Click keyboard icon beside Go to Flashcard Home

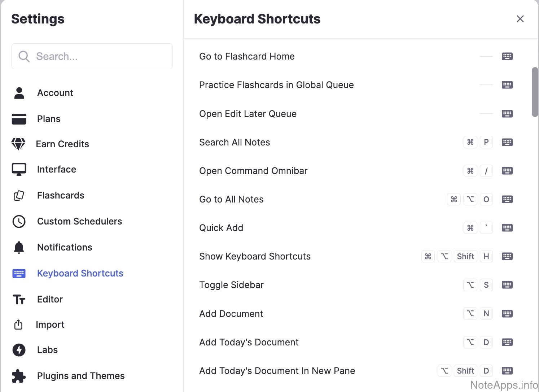click(x=507, y=56)
